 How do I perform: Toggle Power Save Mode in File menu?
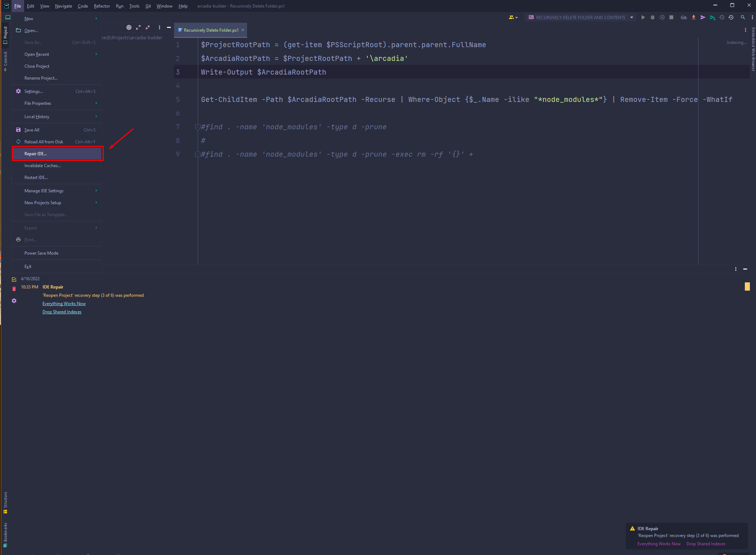tap(41, 253)
